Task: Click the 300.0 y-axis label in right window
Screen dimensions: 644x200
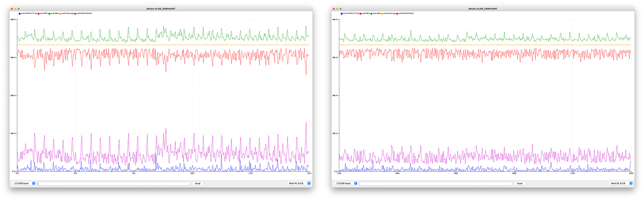Action: tap(335, 58)
